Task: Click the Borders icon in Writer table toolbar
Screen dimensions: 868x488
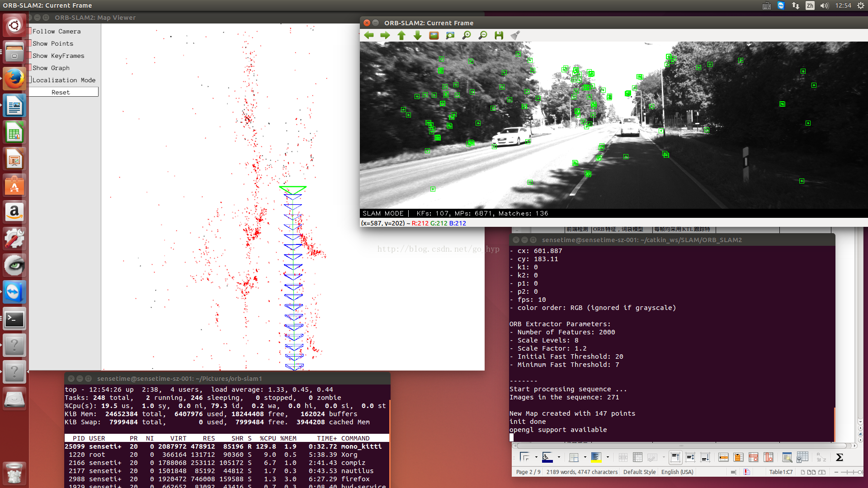Action: (x=525, y=457)
